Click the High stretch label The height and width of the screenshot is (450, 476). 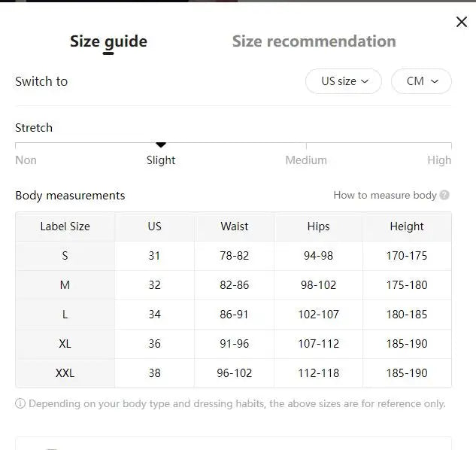pyautogui.click(x=439, y=160)
